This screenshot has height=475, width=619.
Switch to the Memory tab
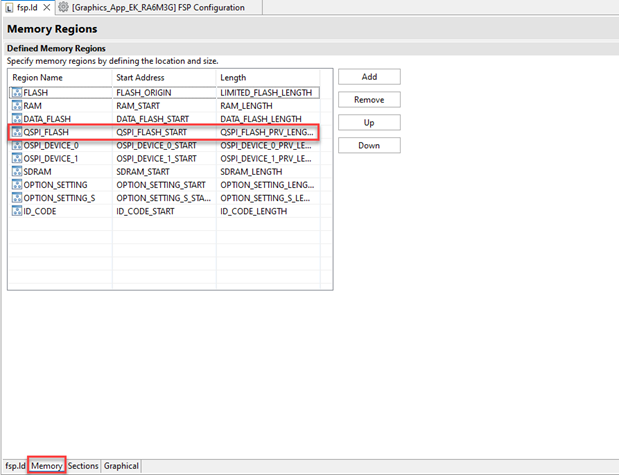(x=47, y=466)
